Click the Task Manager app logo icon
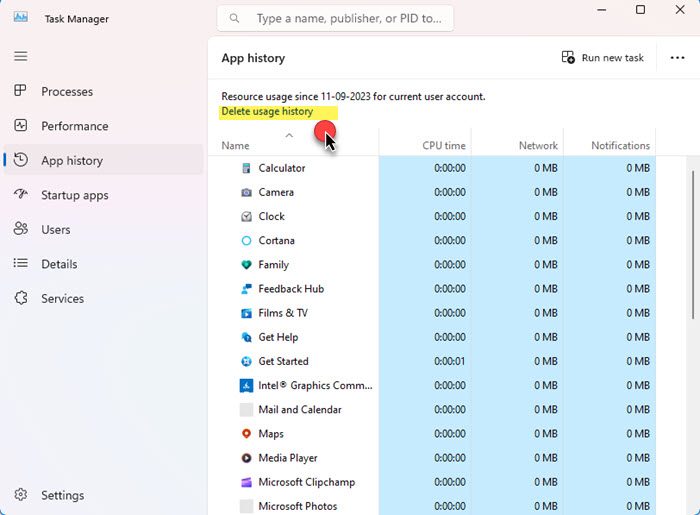The height and width of the screenshot is (515, 700). pyautogui.click(x=21, y=17)
